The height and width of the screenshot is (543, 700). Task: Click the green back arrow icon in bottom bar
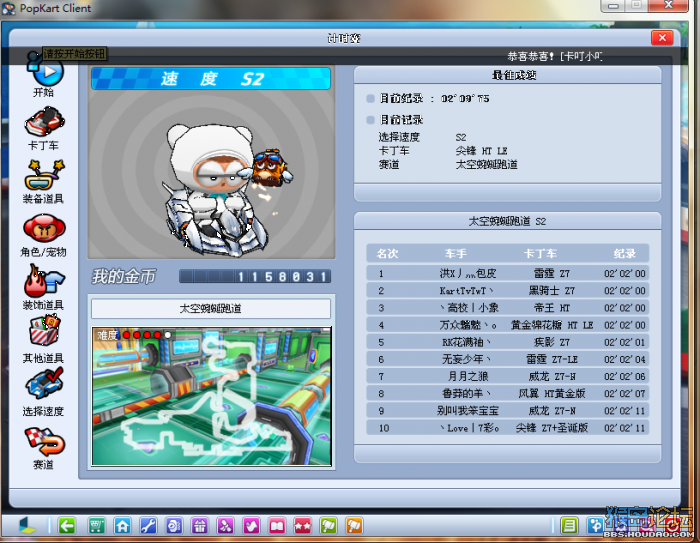tap(67, 526)
